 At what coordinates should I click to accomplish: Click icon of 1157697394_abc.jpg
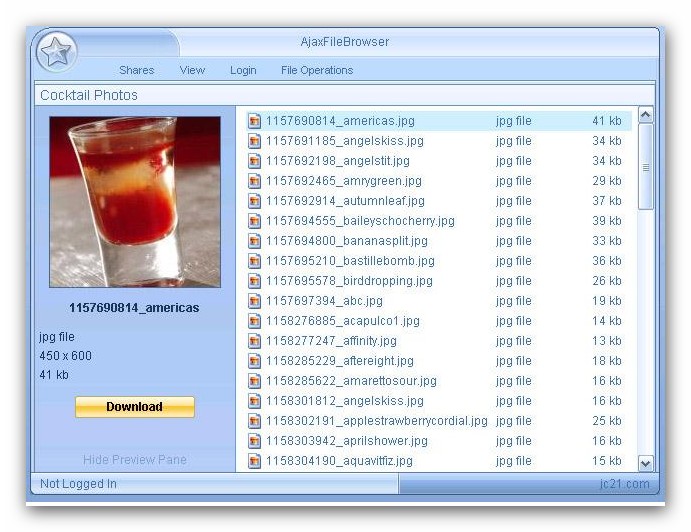[254, 301]
